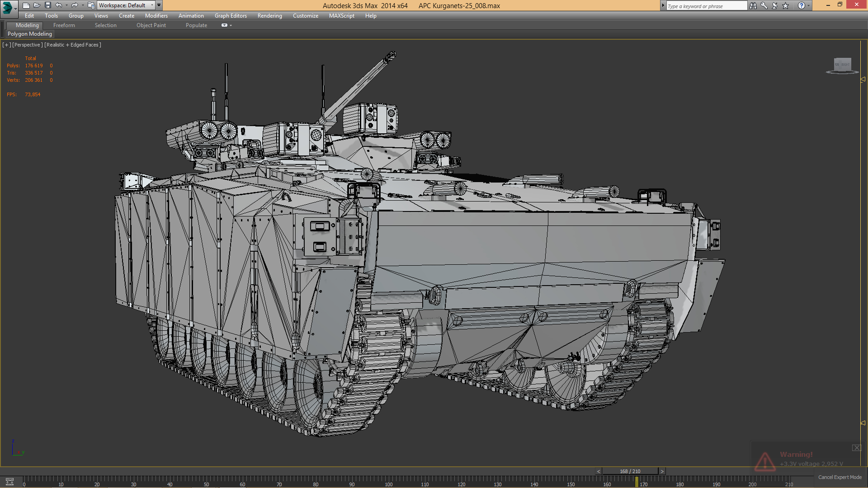The height and width of the screenshot is (488, 868).
Task: Open the Communication Center satellite icon
Action: [774, 5]
